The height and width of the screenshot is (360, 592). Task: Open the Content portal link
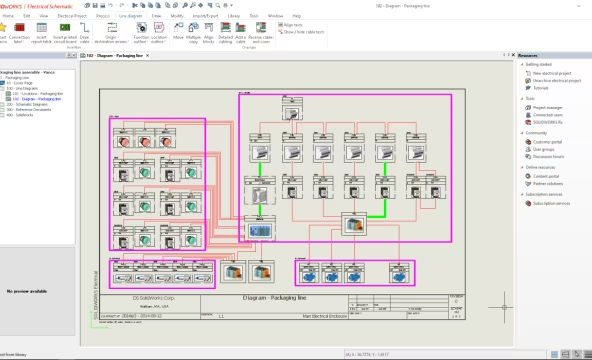point(546,176)
